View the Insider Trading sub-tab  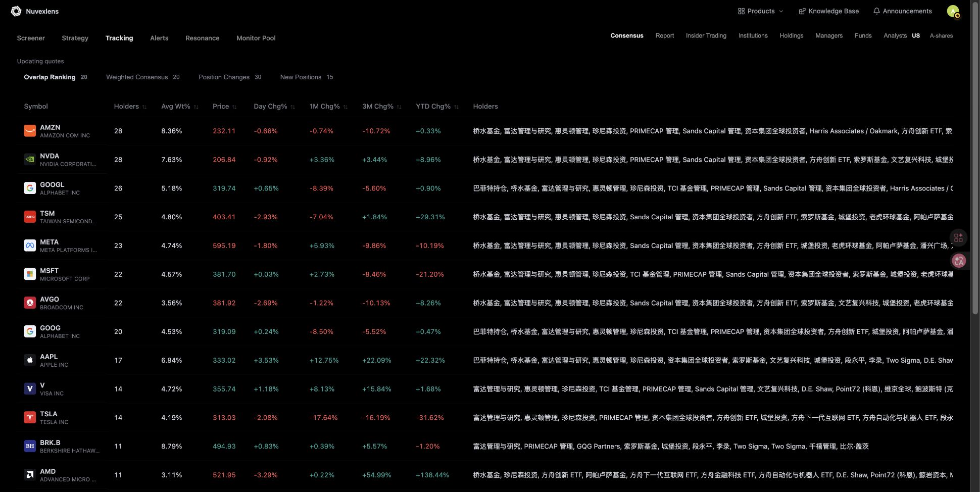706,36
